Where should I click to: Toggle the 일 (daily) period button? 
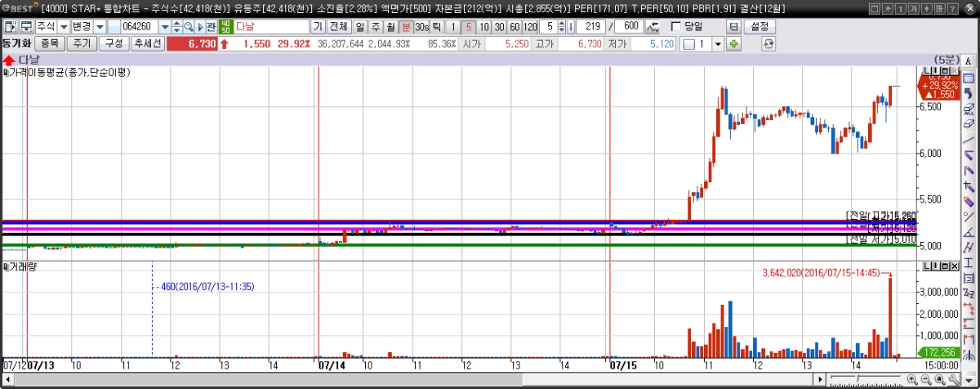pos(360,26)
